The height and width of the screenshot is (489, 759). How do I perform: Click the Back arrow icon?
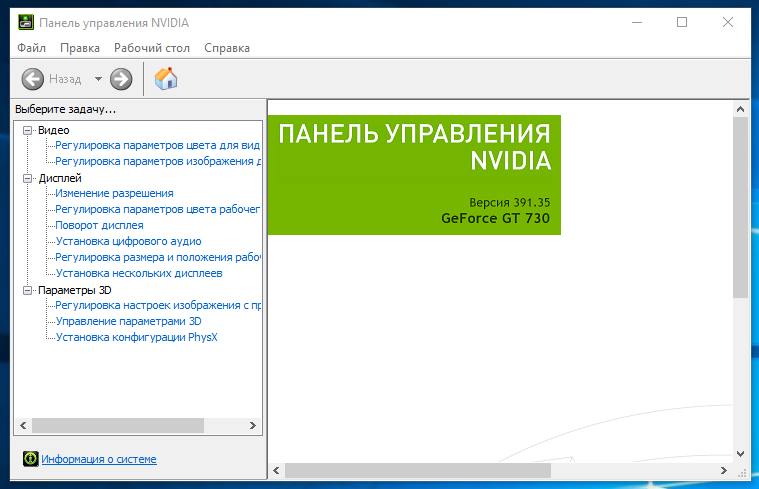[32, 79]
